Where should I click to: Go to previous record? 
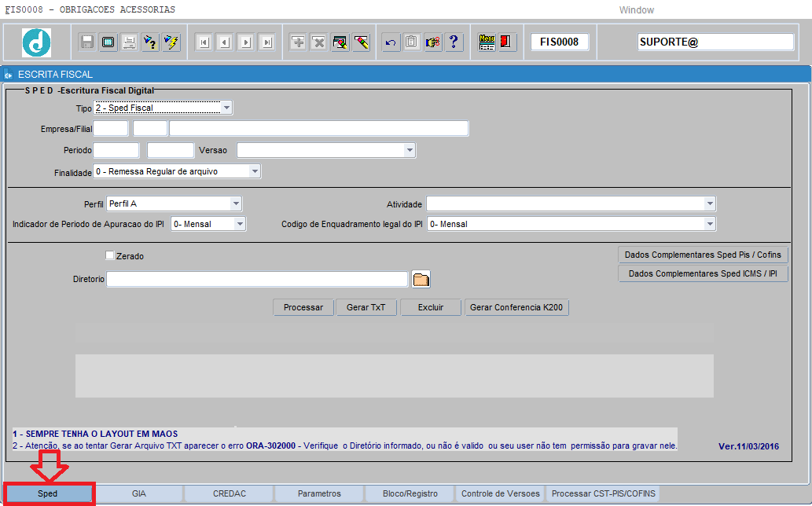point(225,42)
